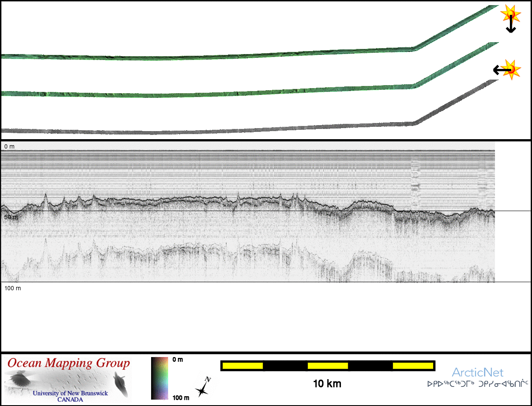This screenshot has height=406, width=532.
Task: Click the leftmost yellow scale bar segment
Action: click(x=243, y=366)
